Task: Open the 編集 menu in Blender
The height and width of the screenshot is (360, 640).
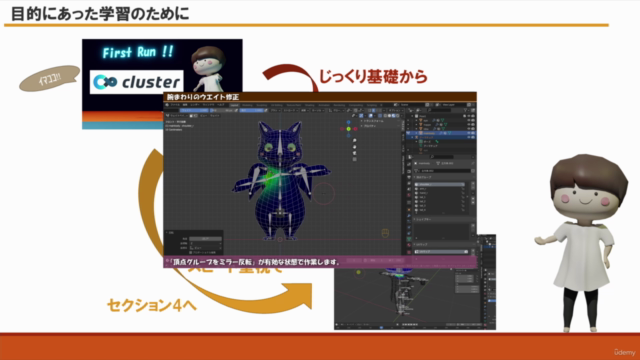Action: (185, 105)
